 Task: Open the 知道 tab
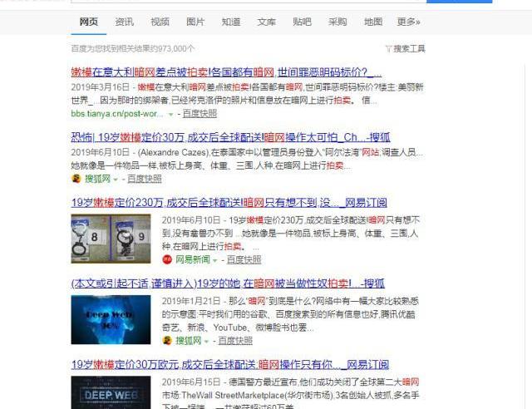231,22
